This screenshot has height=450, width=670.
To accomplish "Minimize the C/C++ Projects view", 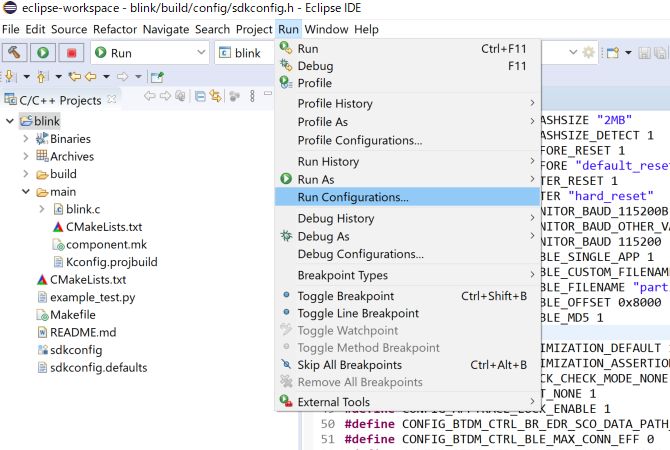I will 268,93.
